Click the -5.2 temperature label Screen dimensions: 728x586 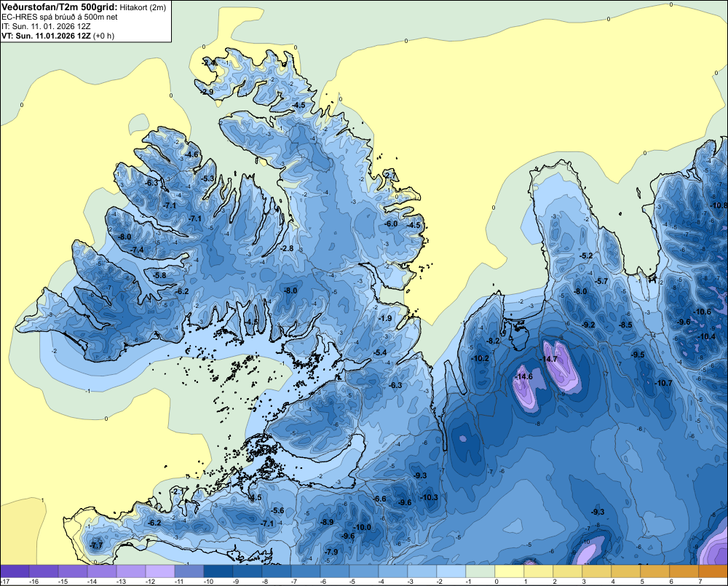[586, 256]
